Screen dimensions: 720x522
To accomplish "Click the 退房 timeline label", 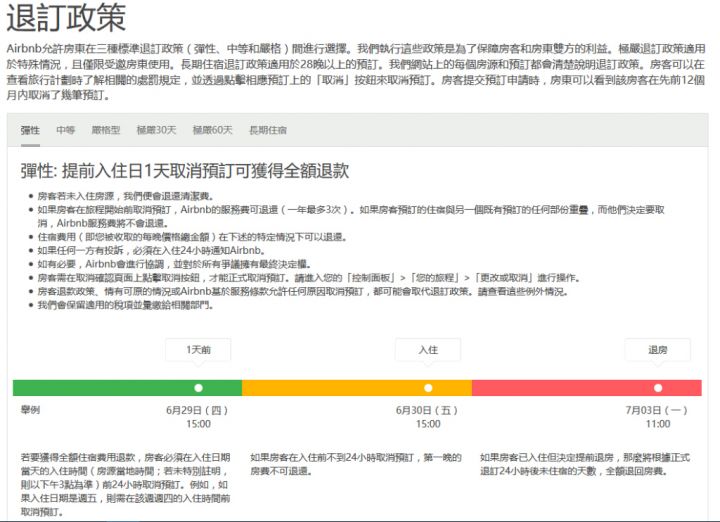I will click(x=657, y=350).
